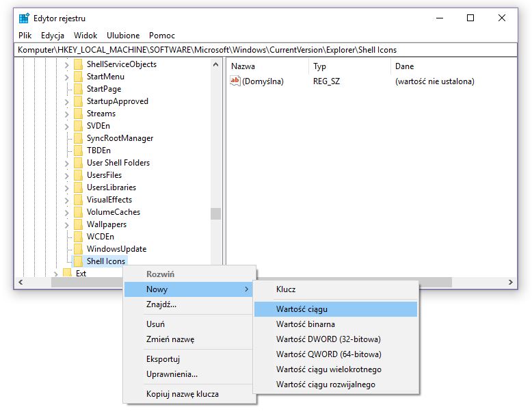Click the UsersFiles folder icon
Viewport: 532px width, 418px height.
78,175
